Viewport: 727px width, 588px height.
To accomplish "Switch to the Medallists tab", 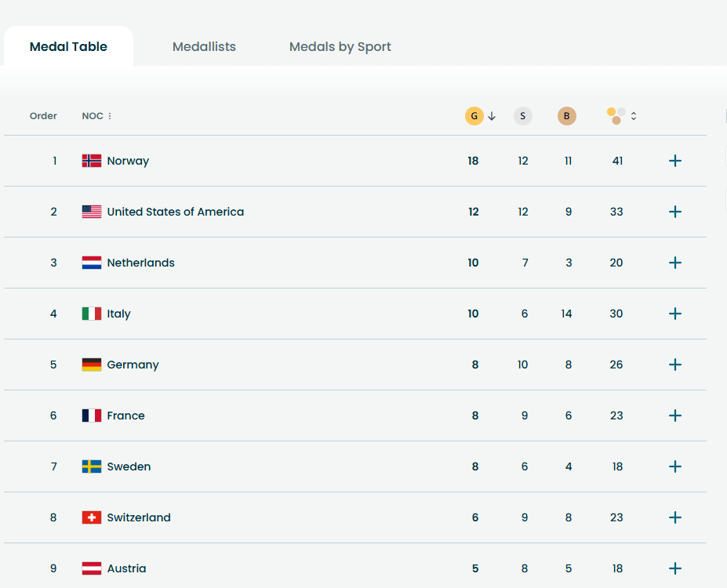I will [204, 47].
